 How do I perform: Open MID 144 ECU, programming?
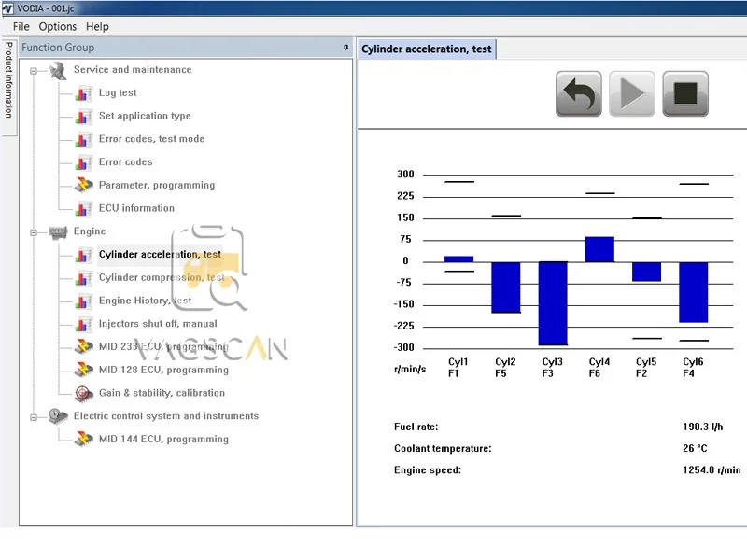point(163,439)
